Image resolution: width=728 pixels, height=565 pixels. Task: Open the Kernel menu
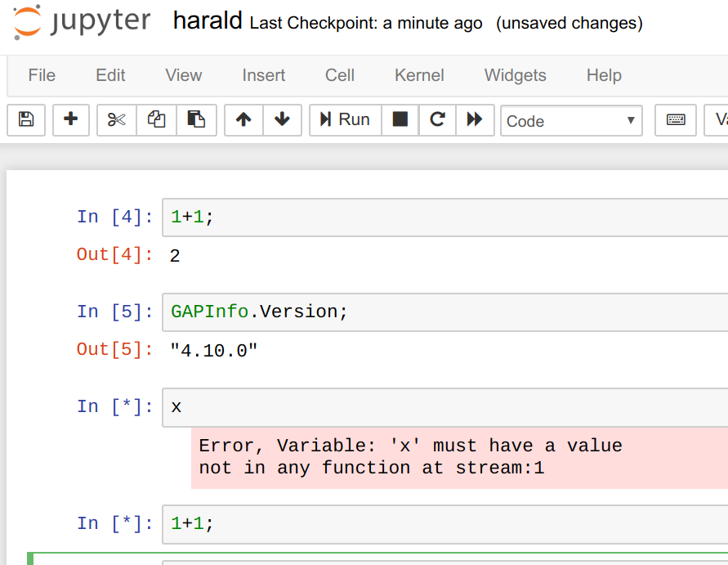coord(419,75)
